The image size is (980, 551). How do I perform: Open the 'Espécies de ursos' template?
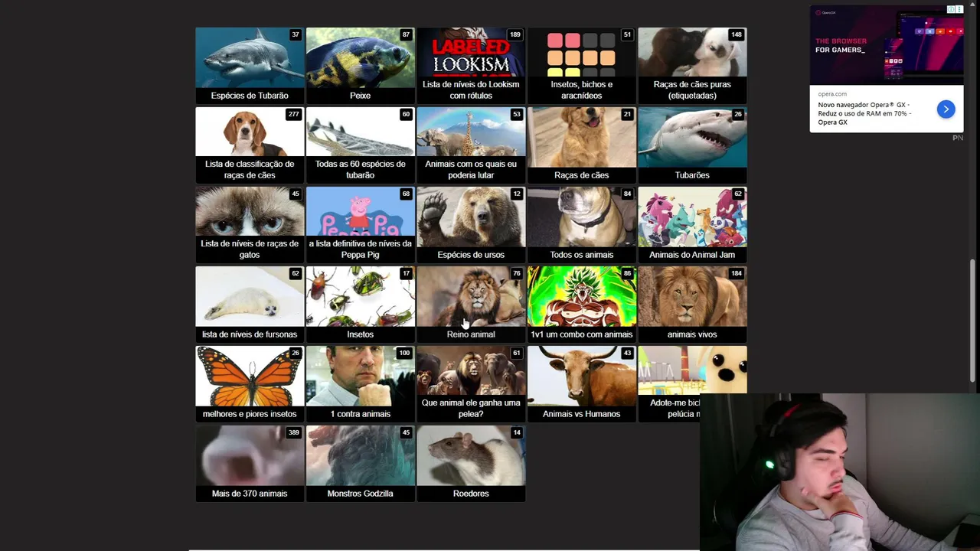click(471, 224)
